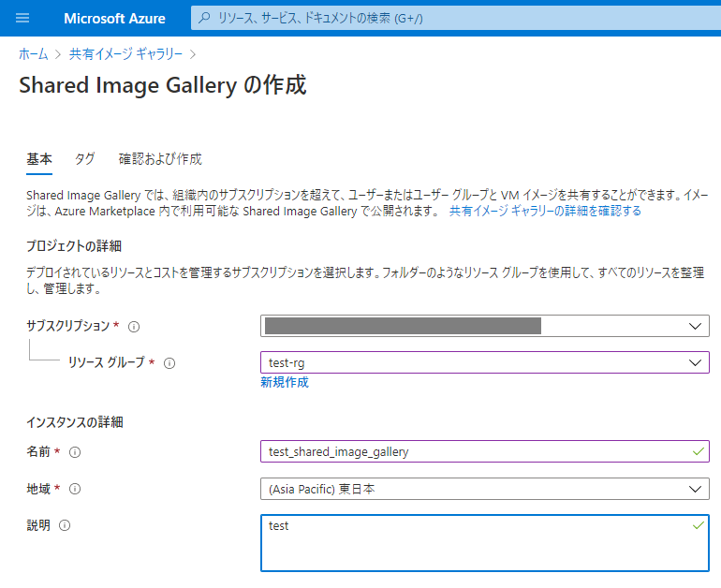Image resolution: width=721 pixels, height=588 pixels.
Task: Go to 共有イメージ ギャラリー breadcrumb
Action: [125, 53]
